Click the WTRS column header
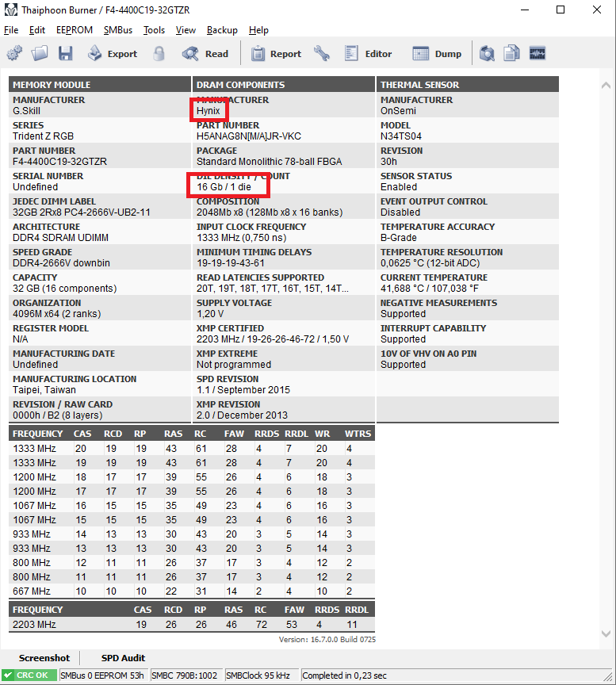Screen dimensions: 616x685 point(358,434)
